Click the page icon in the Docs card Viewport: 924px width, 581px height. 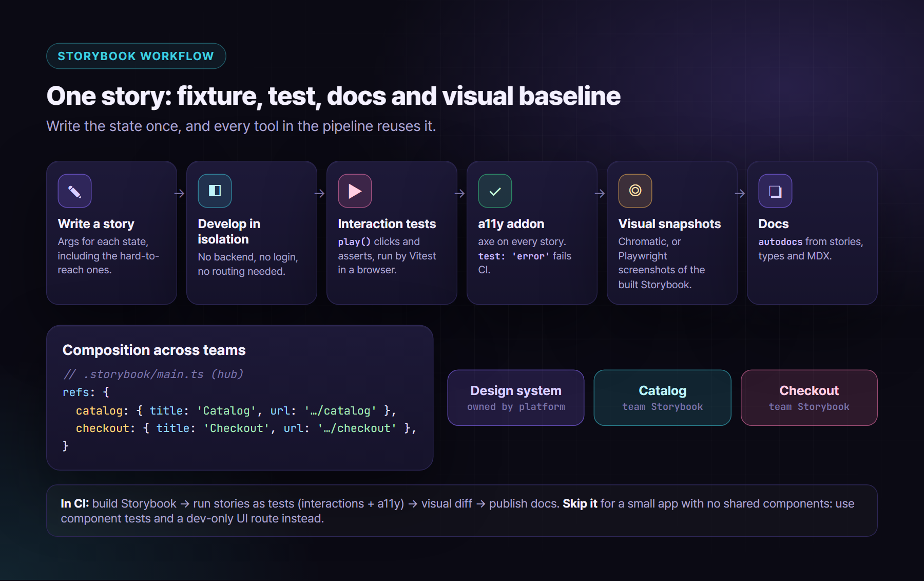coord(775,191)
